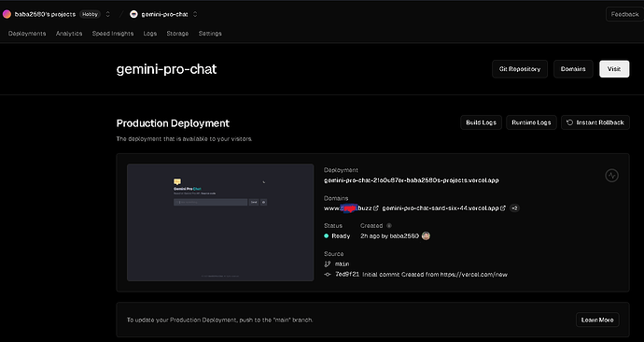Click the Domains button
Screen dimensions: 644x342
pos(573,69)
